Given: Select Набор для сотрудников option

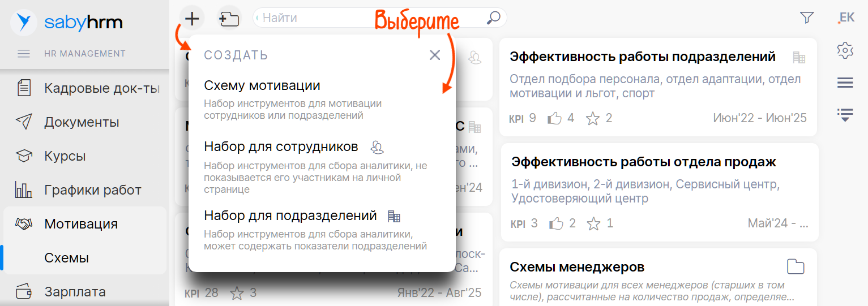Looking at the screenshot, I should pos(281,147).
